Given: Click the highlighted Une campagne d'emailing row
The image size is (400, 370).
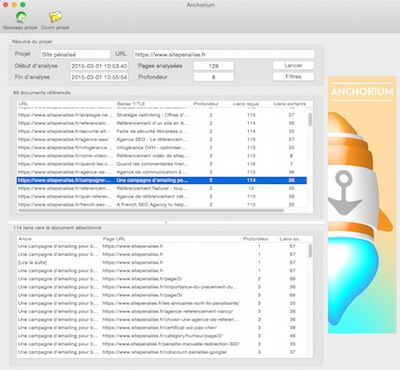Looking at the screenshot, I should tap(162, 180).
